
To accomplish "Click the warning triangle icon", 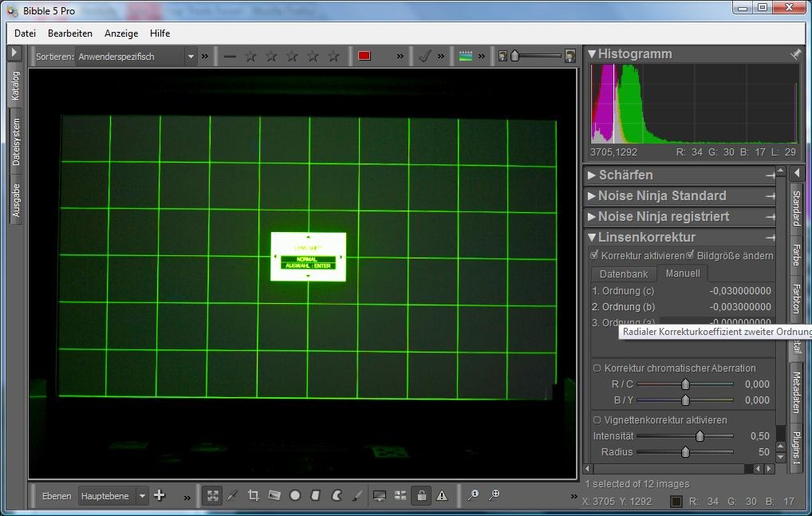I will click(x=442, y=495).
